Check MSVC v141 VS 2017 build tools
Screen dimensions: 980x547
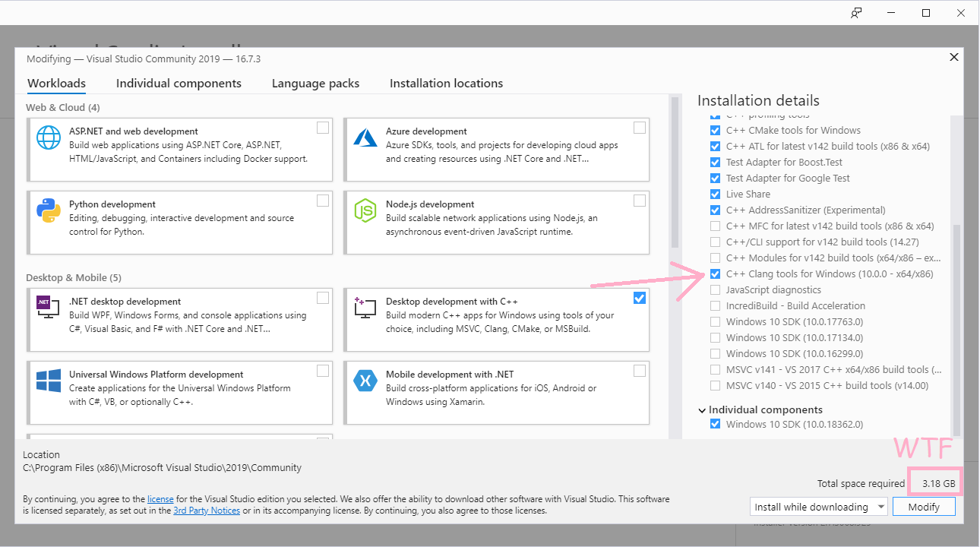pyautogui.click(x=715, y=369)
